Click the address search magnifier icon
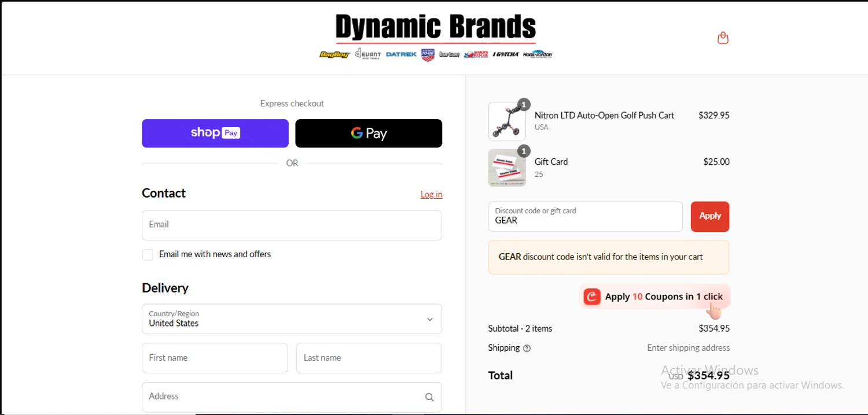The image size is (868, 415). point(429,397)
